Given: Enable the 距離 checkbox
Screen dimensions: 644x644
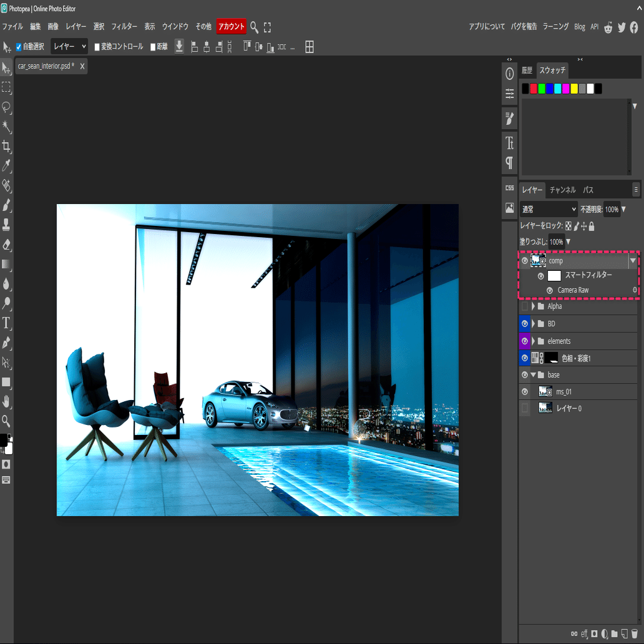Looking at the screenshot, I should (x=153, y=47).
